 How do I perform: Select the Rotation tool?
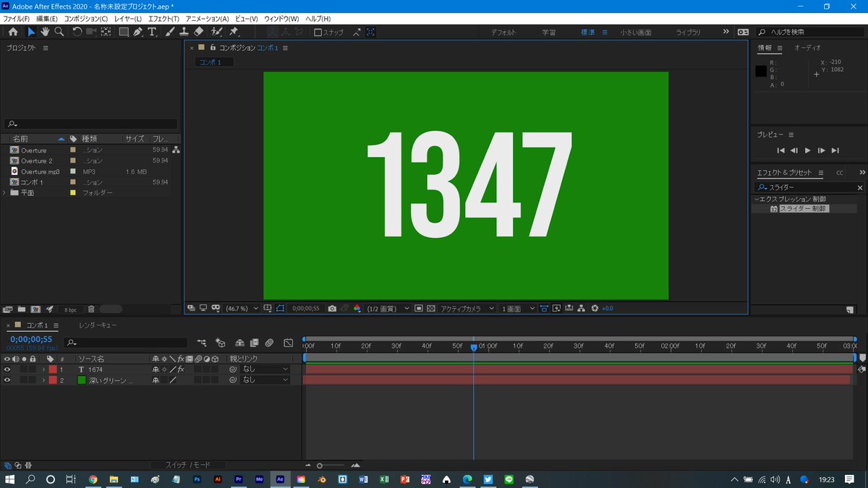(x=77, y=32)
